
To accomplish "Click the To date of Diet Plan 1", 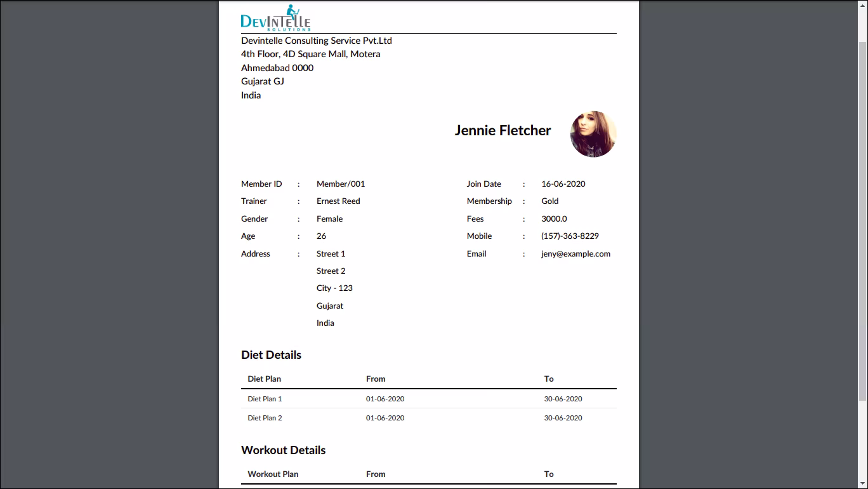I will (563, 399).
